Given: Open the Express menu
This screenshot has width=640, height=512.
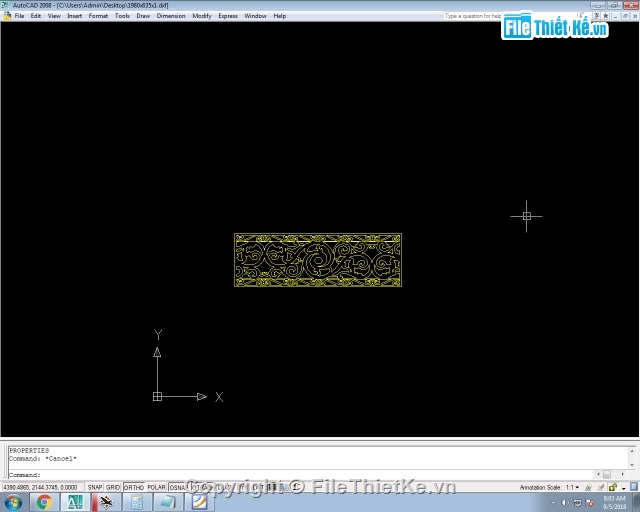Looking at the screenshot, I should (x=228, y=16).
